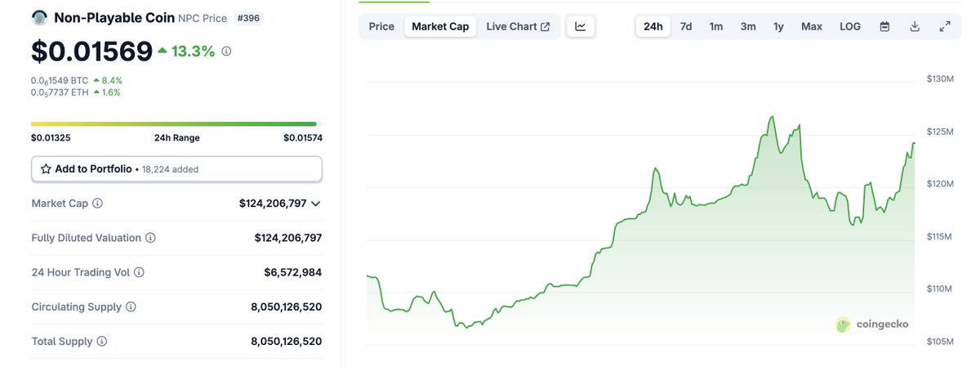Show Market Cap info tooltip icon
Screen dimensions: 980x367
point(97,203)
